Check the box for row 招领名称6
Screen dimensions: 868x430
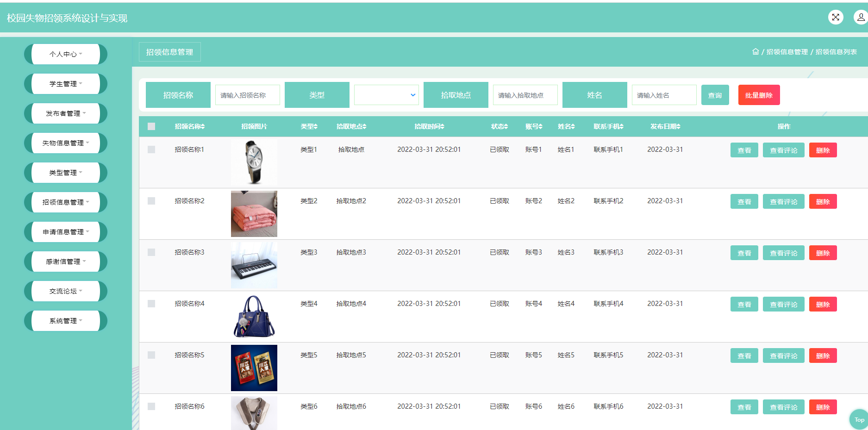click(x=151, y=406)
